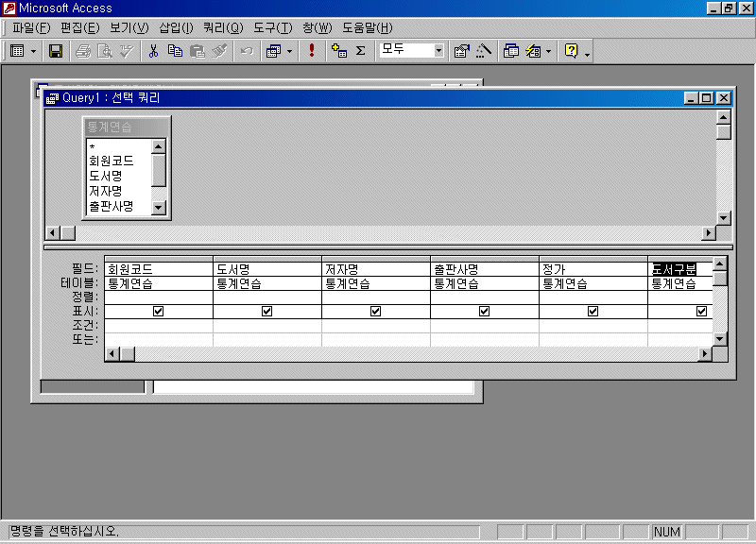The image size is (756, 544).
Task: Click the Print toolbar icon
Action: (83, 51)
